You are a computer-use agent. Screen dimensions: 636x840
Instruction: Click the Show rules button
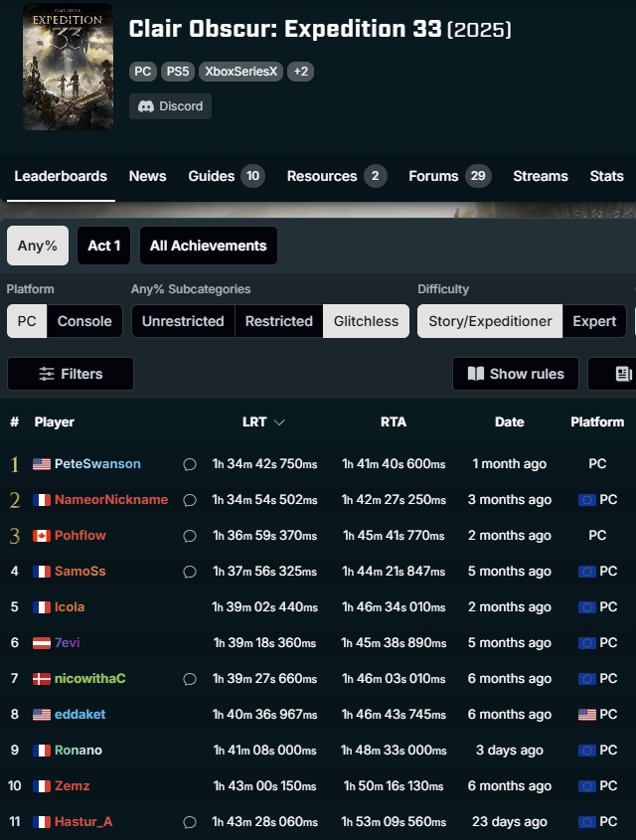pyautogui.click(x=516, y=374)
